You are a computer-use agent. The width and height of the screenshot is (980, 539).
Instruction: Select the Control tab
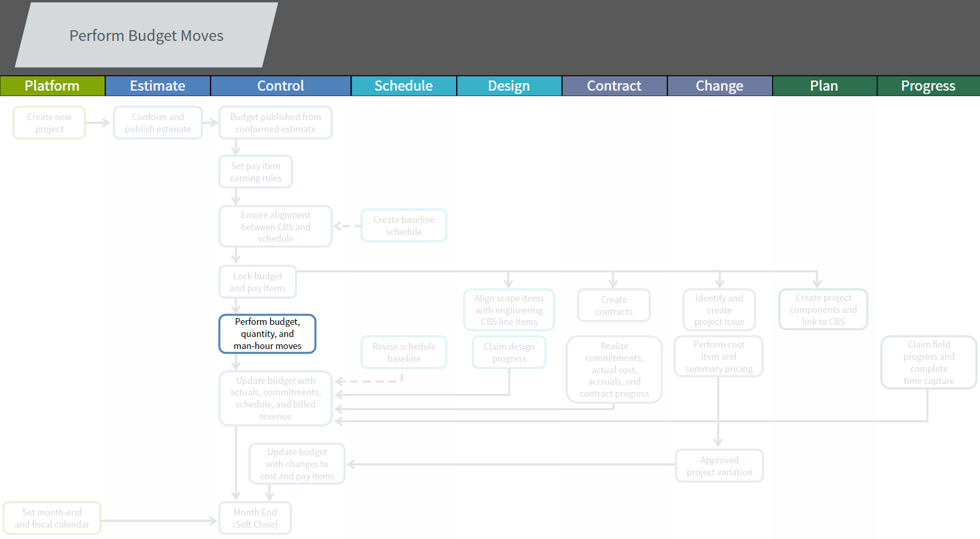(x=280, y=86)
